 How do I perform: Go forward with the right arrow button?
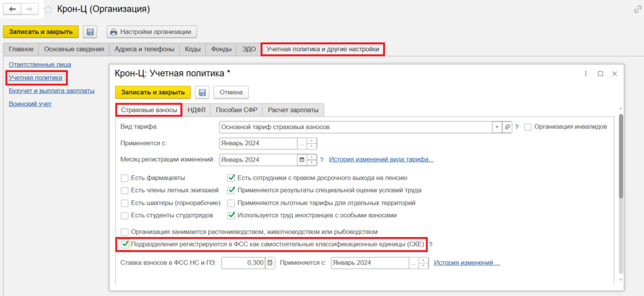click(x=30, y=9)
